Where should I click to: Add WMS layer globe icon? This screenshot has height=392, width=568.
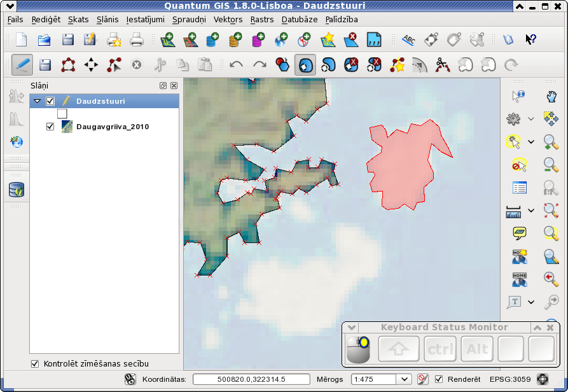282,39
